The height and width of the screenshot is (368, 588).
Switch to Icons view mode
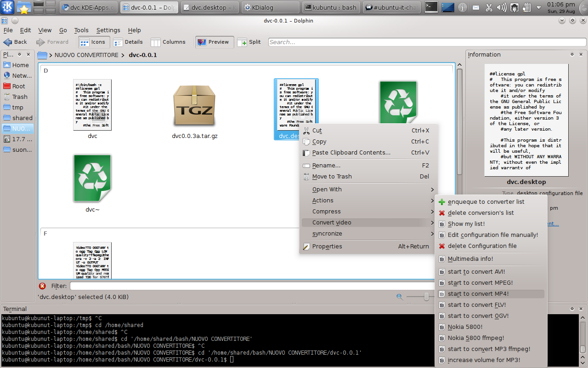point(93,42)
